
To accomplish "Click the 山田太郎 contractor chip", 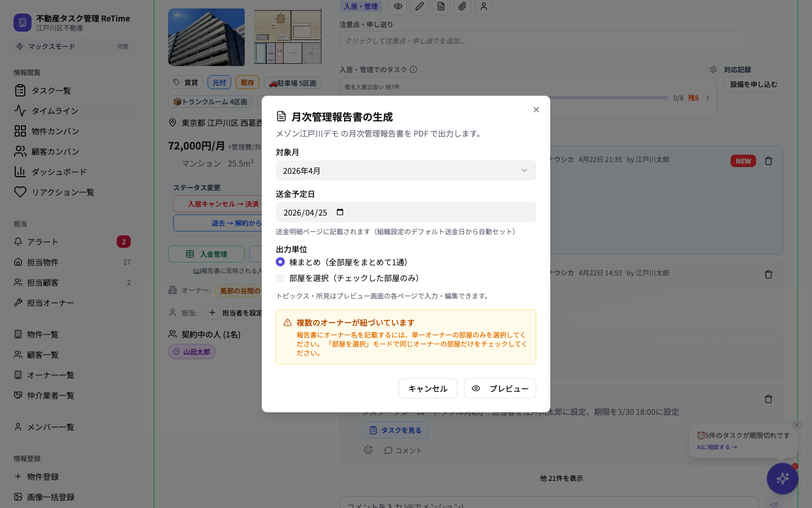I will point(192,352).
